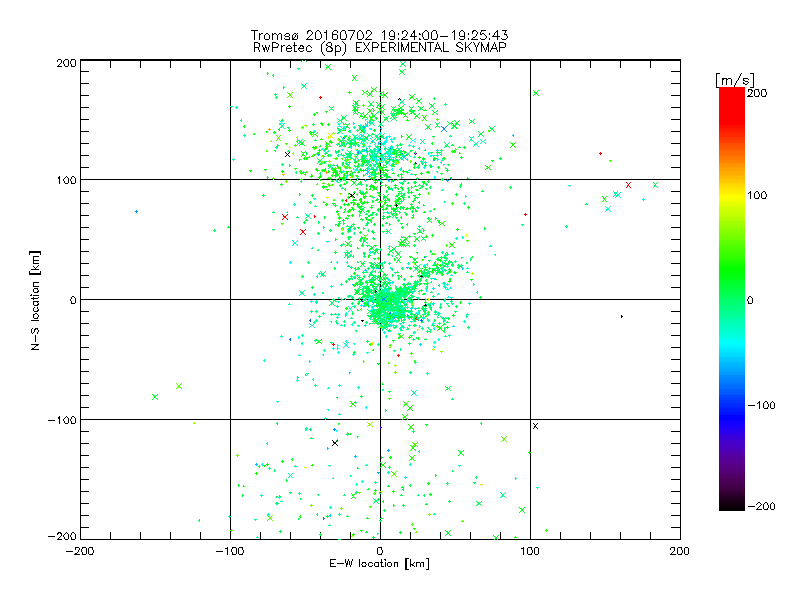Click the subtitle 'RwPretec (8p) EXPERIMENTAL SKYMAP'

click(x=380, y=48)
